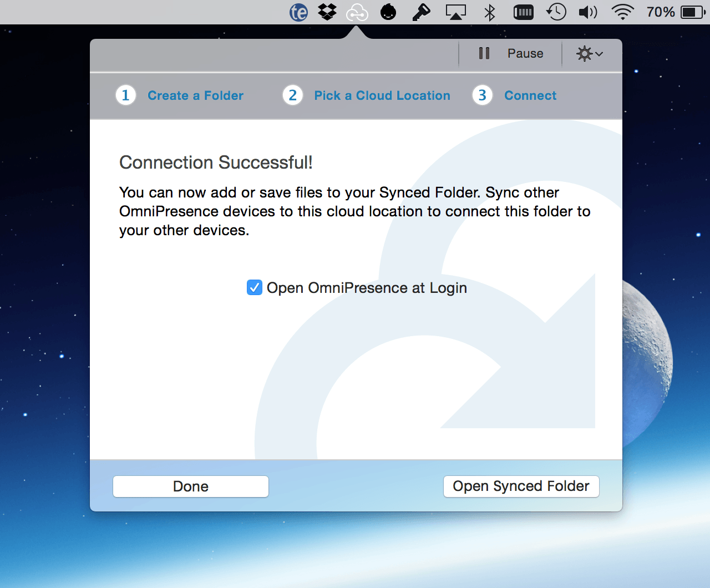Uncheck Open OmniPresence at Login
This screenshot has height=588, width=710.
pyautogui.click(x=255, y=287)
